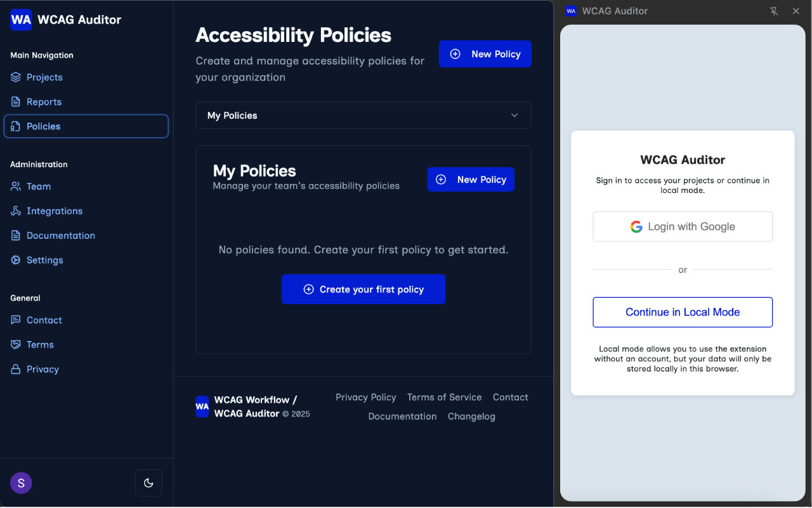Click 'Manage your team's accessibility policies' subtitle
Image resolution: width=812 pixels, height=508 pixels.
(306, 186)
